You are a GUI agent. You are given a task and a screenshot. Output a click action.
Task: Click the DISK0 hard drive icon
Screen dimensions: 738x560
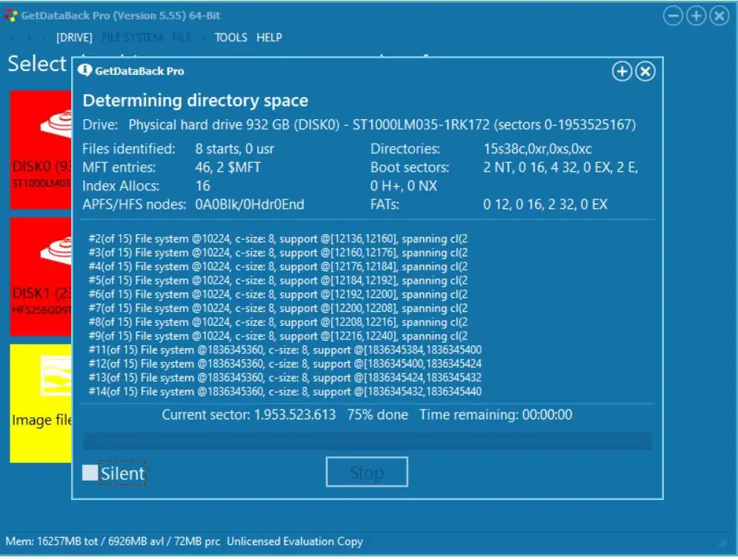pos(56,124)
